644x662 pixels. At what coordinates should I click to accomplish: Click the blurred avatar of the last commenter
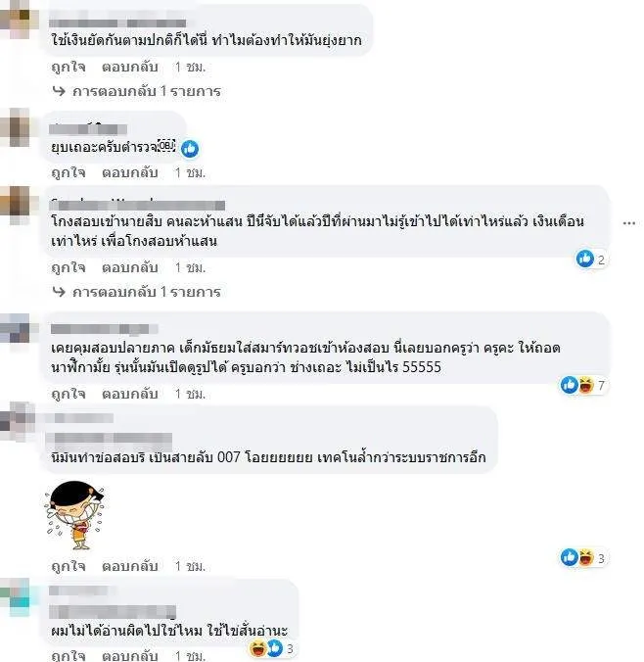pyautogui.click(x=16, y=597)
